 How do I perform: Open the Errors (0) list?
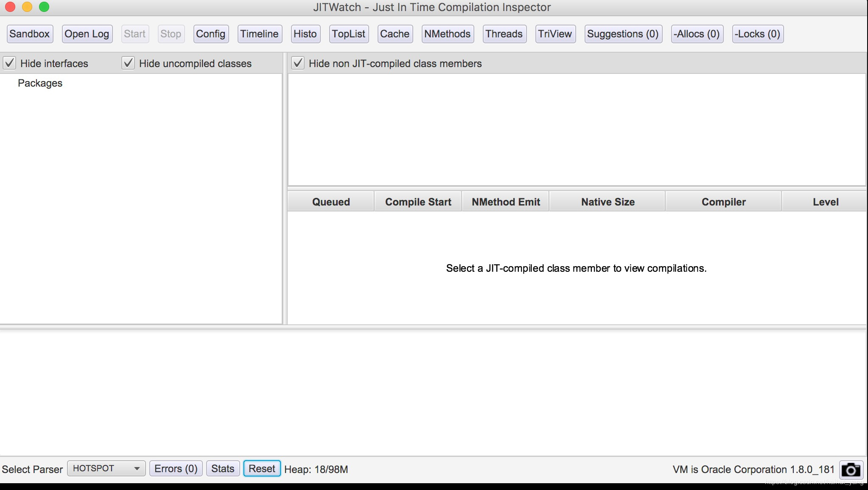point(176,468)
